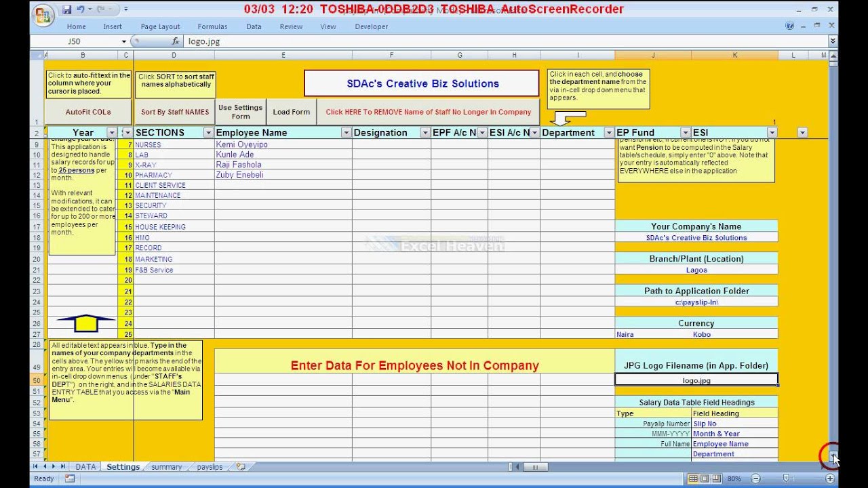Image resolution: width=868 pixels, height=488 pixels.
Task: Click the 80% zoom level indicator
Action: [734, 479]
